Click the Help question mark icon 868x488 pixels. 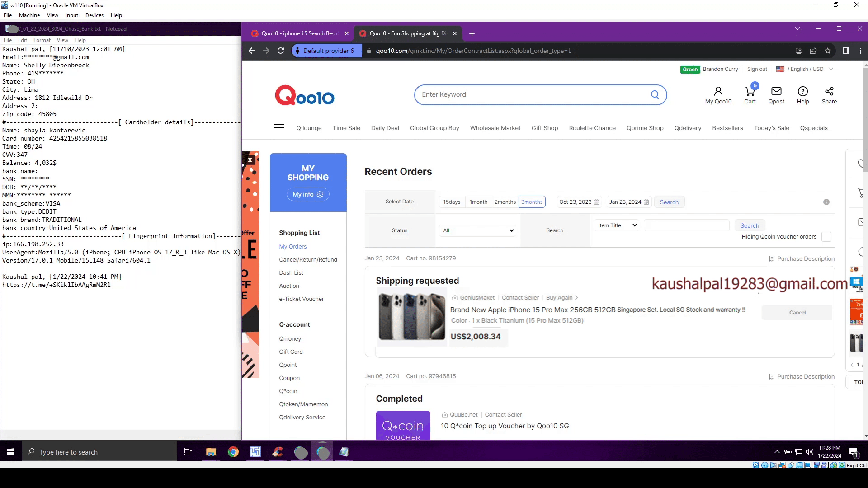(802, 92)
